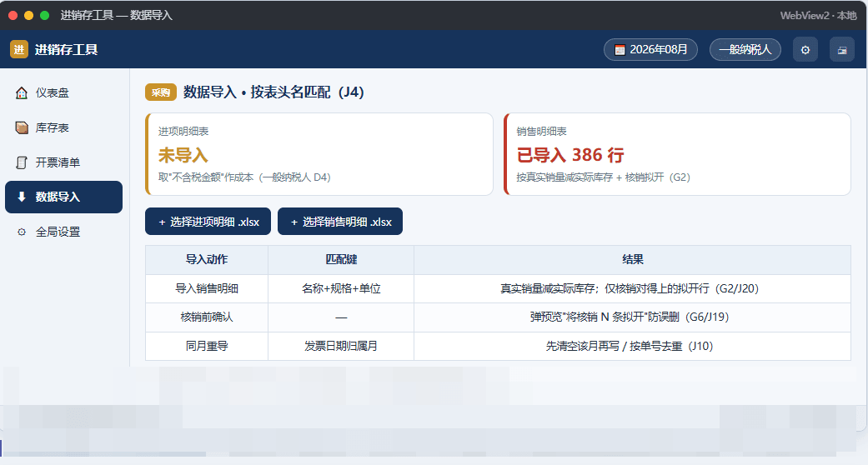The image size is (868, 465).
Task: Open 仪表盘 in the sidebar
Action: (x=63, y=93)
